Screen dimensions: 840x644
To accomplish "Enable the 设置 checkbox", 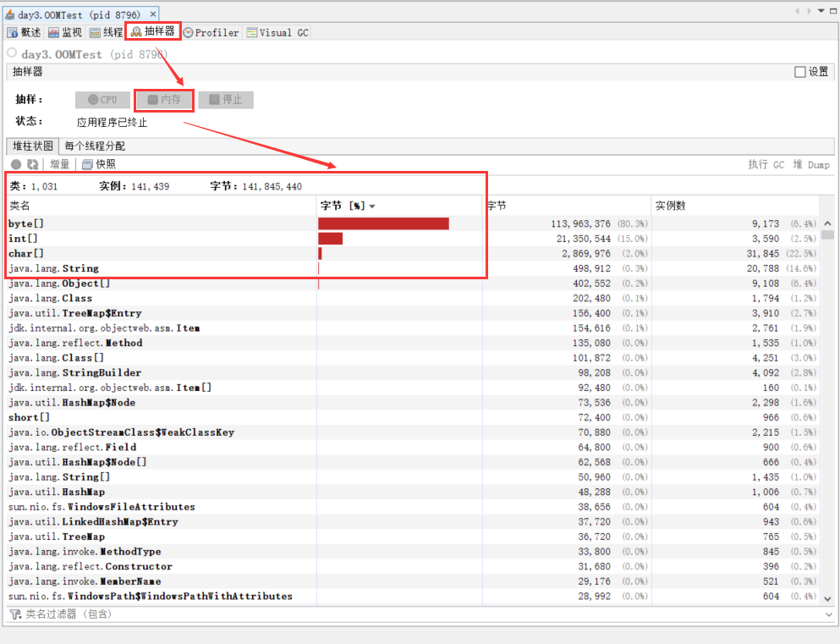I will click(800, 72).
